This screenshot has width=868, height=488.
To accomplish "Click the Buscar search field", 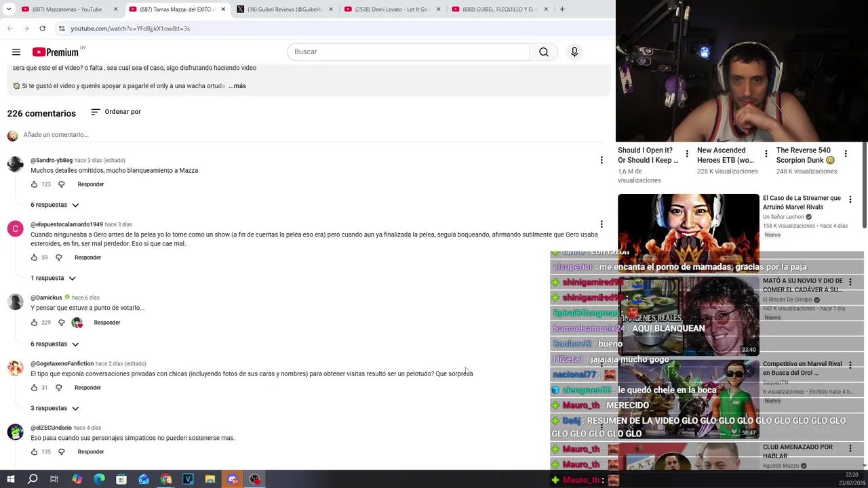I will click(x=409, y=52).
